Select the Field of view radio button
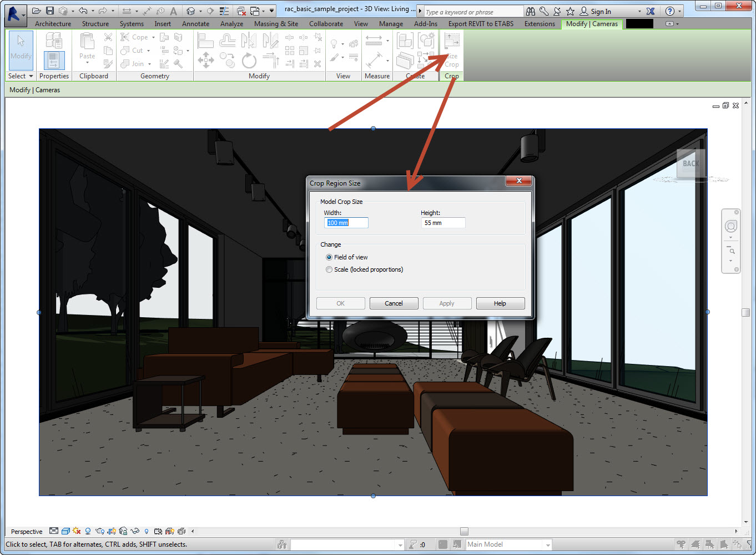Viewport: 756px width, 555px height. [329, 257]
